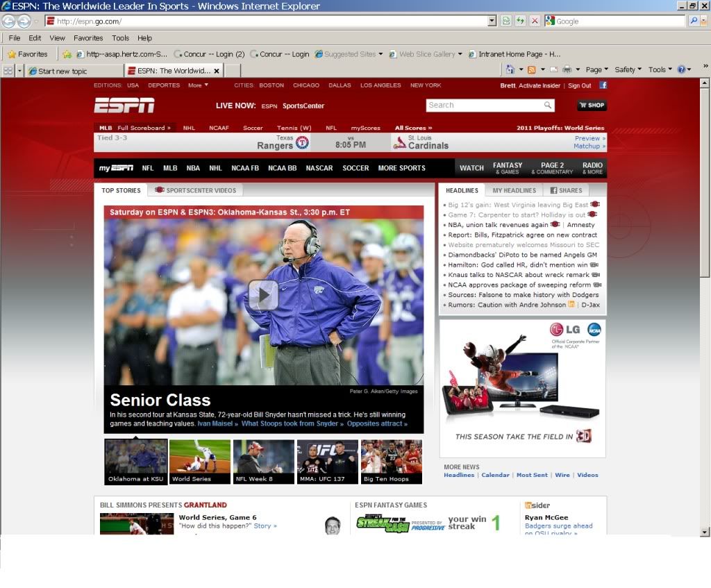The width and height of the screenshot is (711, 588).
Task: Click the site search magnifier icon
Action: click(x=548, y=106)
